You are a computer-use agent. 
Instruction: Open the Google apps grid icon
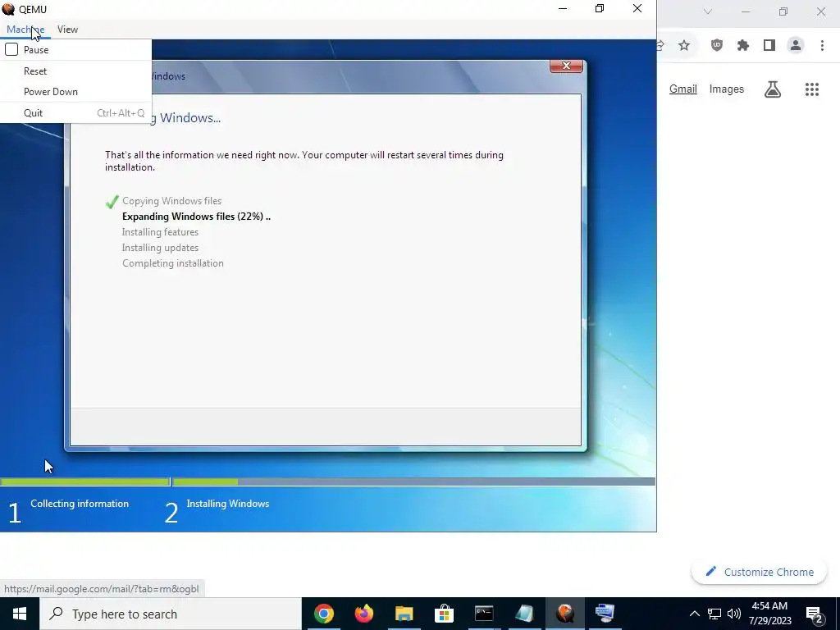click(x=812, y=89)
